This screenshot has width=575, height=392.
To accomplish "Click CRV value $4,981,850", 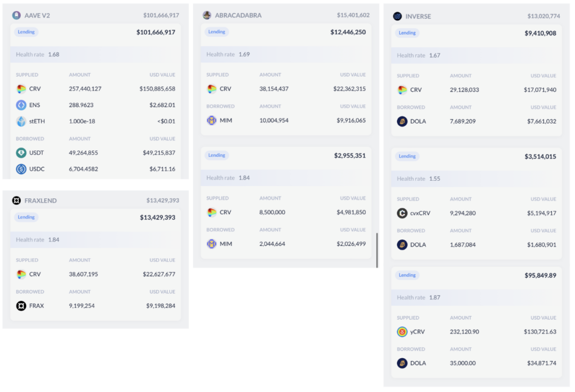I will [352, 212].
